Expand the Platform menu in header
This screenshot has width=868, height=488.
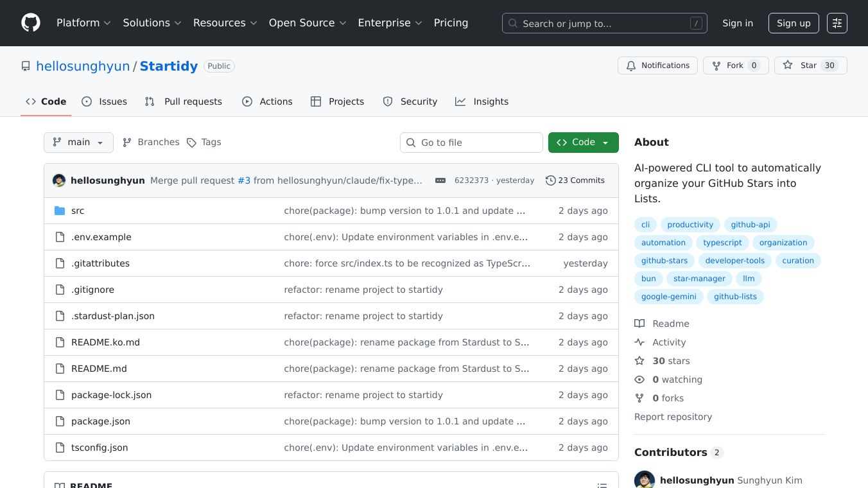pyautogui.click(x=83, y=23)
